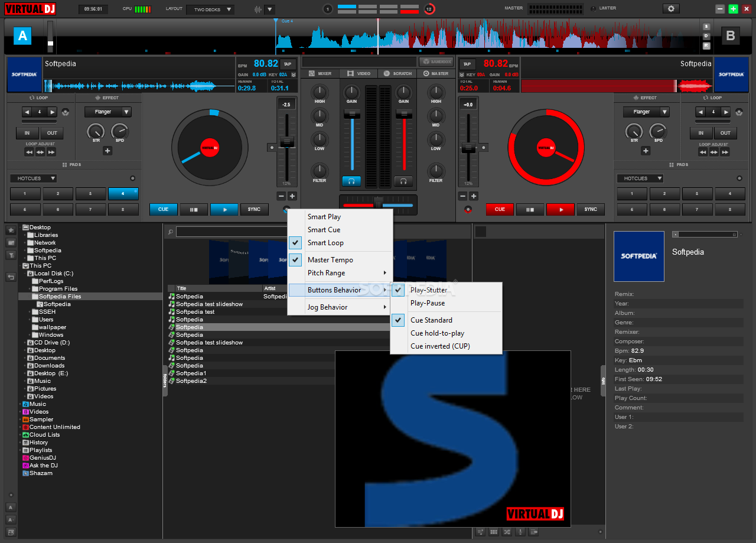756x543 pixels.
Task: Select Play-Pause in the submenu
Action: 446,303
